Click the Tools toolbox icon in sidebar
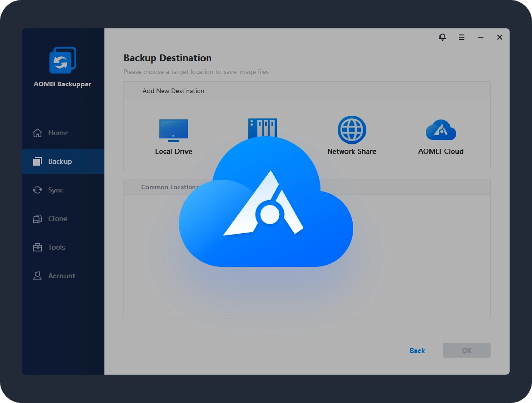The height and width of the screenshot is (403, 532). tap(37, 247)
